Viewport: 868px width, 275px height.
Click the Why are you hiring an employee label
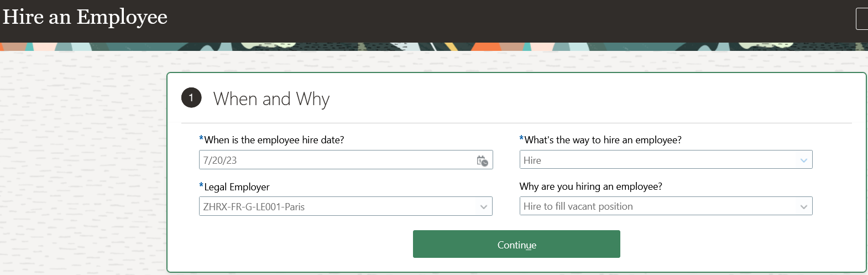pyautogui.click(x=590, y=186)
